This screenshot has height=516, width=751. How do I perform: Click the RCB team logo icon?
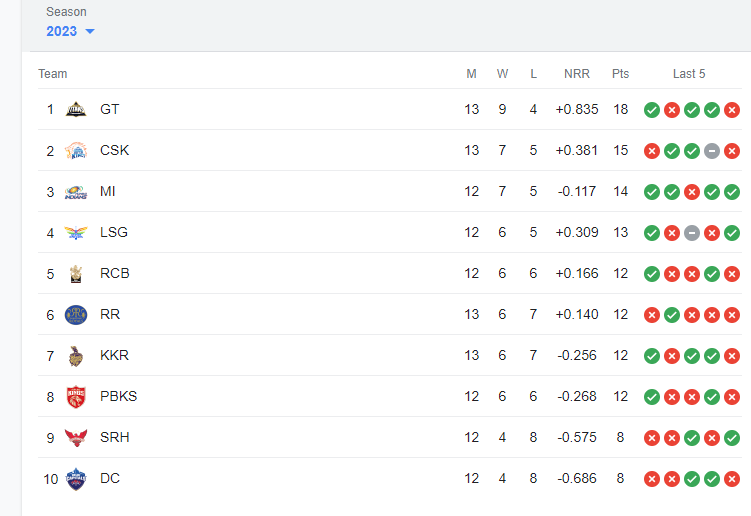pyautogui.click(x=76, y=273)
